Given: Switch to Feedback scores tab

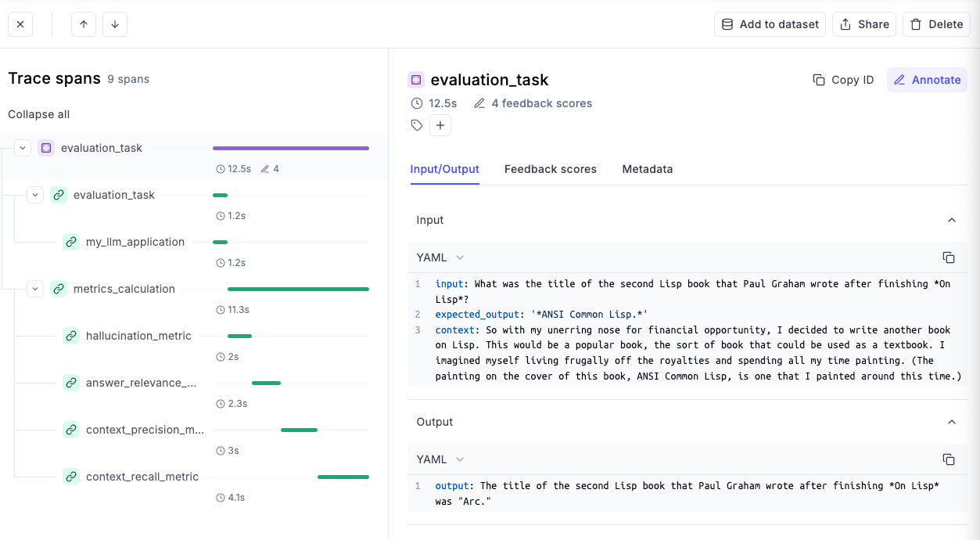Looking at the screenshot, I should [551, 169].
